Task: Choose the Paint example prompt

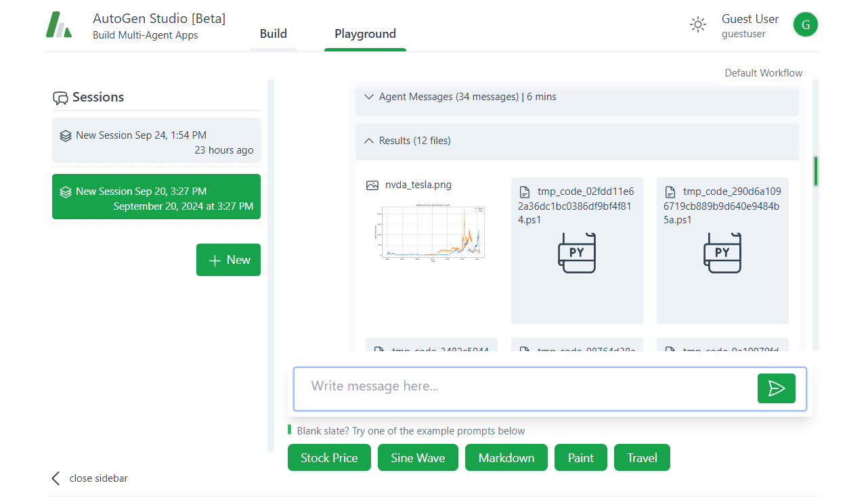Action: [x=581, y=457]
